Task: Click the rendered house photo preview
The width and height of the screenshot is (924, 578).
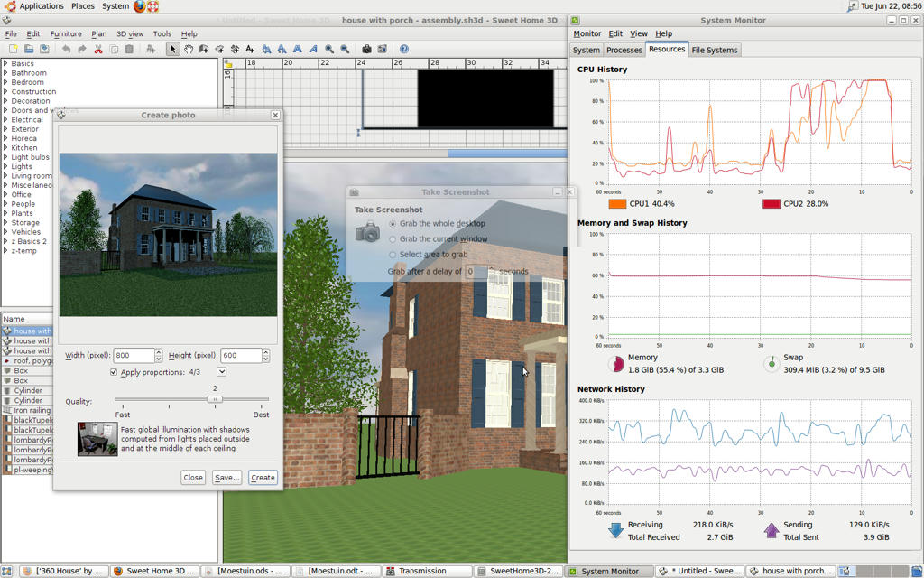Action: [x=168, y=235]
